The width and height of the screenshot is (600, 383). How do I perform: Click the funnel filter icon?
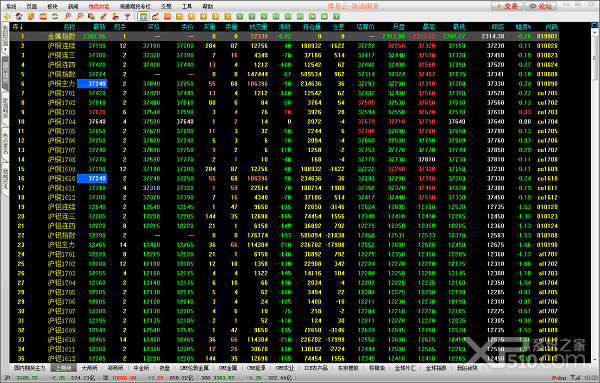coord(127,16)
